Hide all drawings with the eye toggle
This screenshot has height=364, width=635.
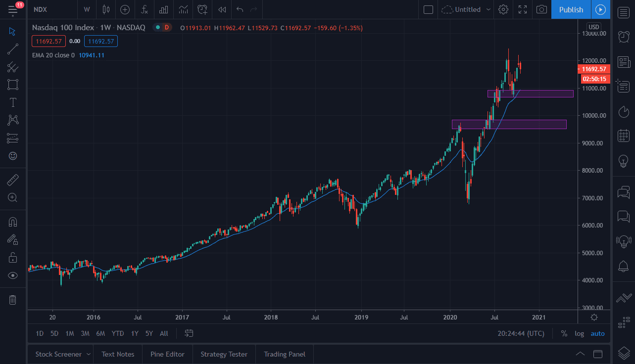point(12,275)
